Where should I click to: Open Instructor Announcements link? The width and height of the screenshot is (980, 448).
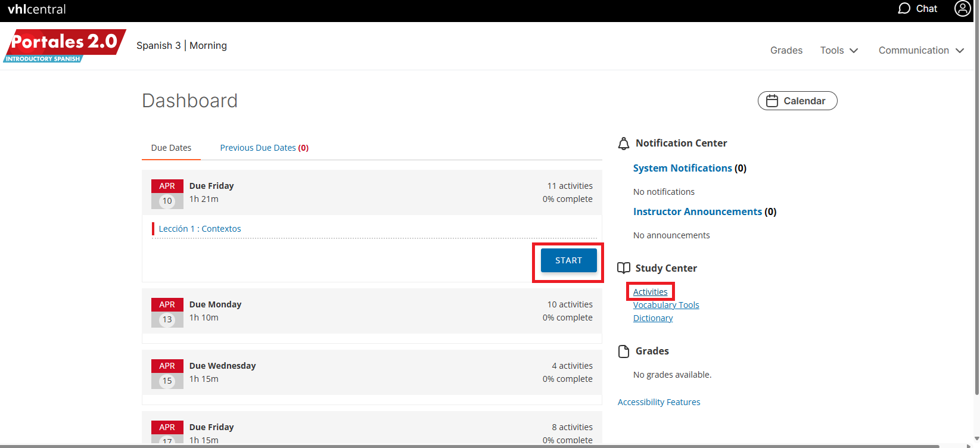[x=698, y=211]
